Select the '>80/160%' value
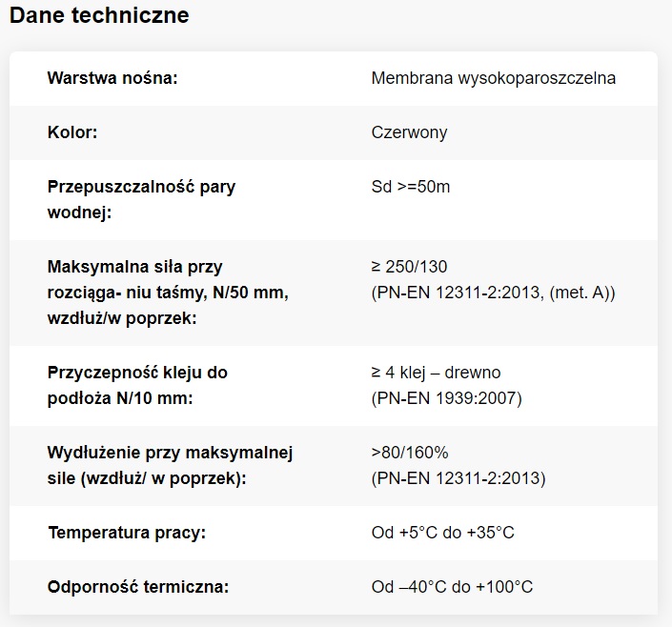 click(410, 453)
